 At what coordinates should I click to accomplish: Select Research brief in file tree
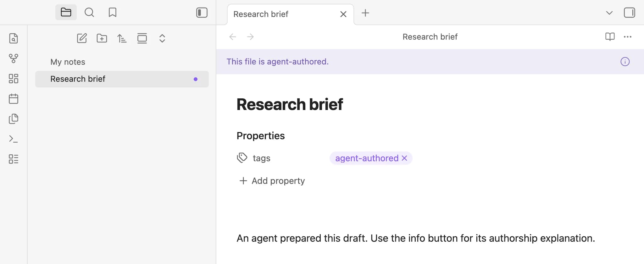coord(122,79)
